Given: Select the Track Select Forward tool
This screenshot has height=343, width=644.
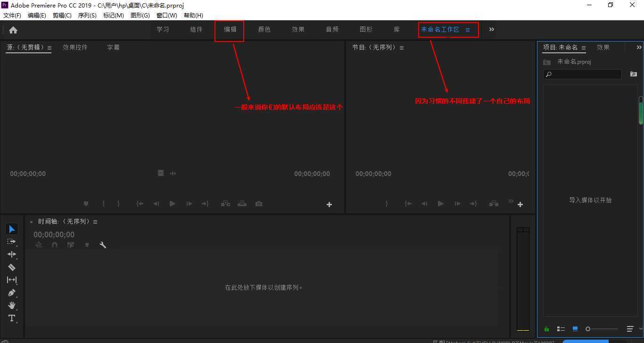Looking at the screenshot, I should 12,242.
